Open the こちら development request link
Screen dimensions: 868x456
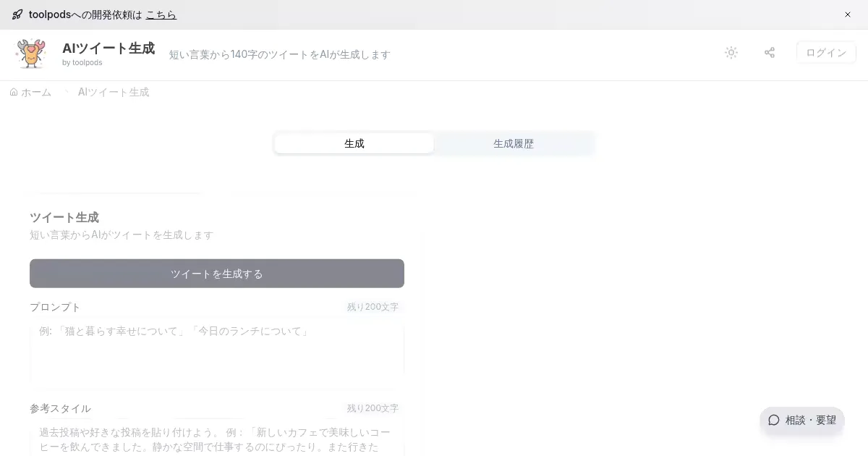pyautogui.click(x=161, y=14)
